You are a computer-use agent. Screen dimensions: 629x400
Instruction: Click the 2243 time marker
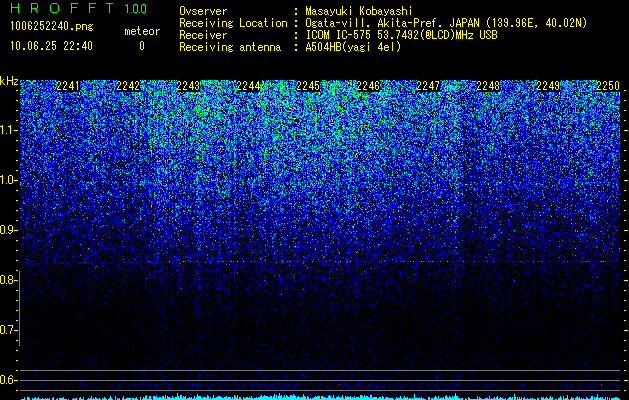pyautogui.click(x=188, y=86)
